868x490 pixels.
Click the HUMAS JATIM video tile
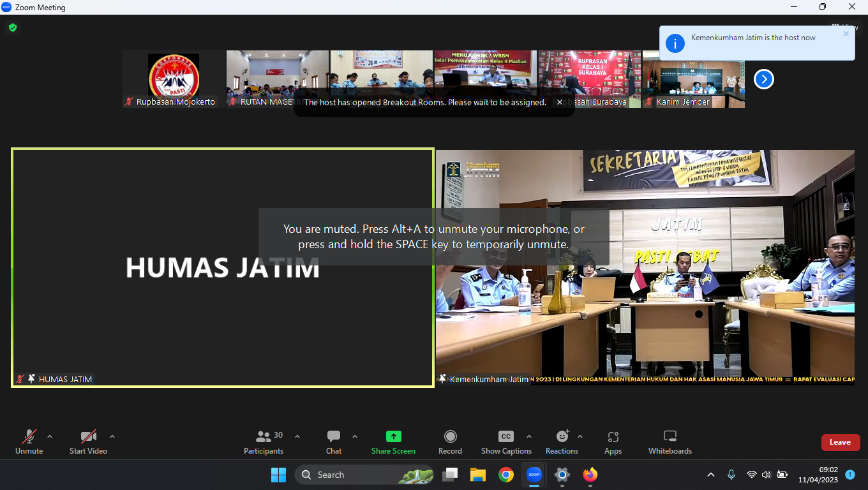223,267
